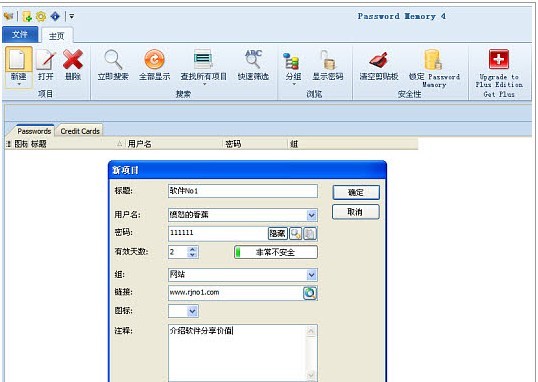Click quick access blue diamond icon
Viewport: 538px width, 382px height.
55,16
